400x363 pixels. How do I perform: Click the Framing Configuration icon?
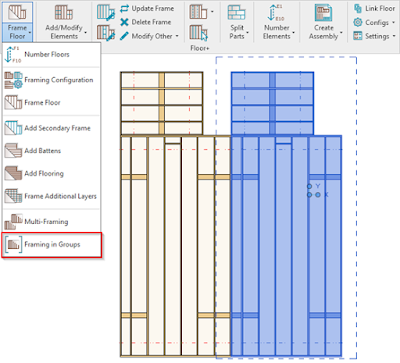click(13, 80)
